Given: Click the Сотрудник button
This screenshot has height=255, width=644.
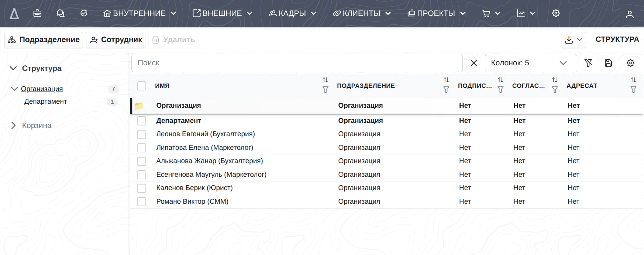Looking at the screenshot, I should pos(116,40).
